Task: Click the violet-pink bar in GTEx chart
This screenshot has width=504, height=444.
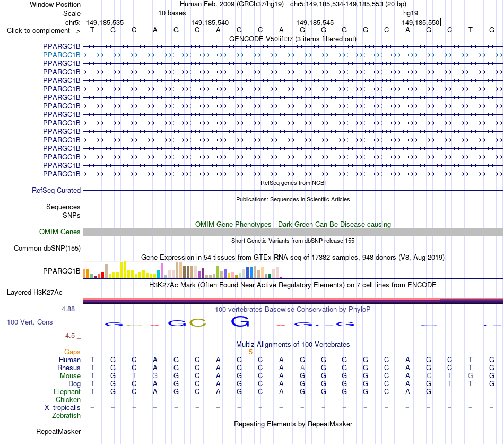Action: pos(162,270)
